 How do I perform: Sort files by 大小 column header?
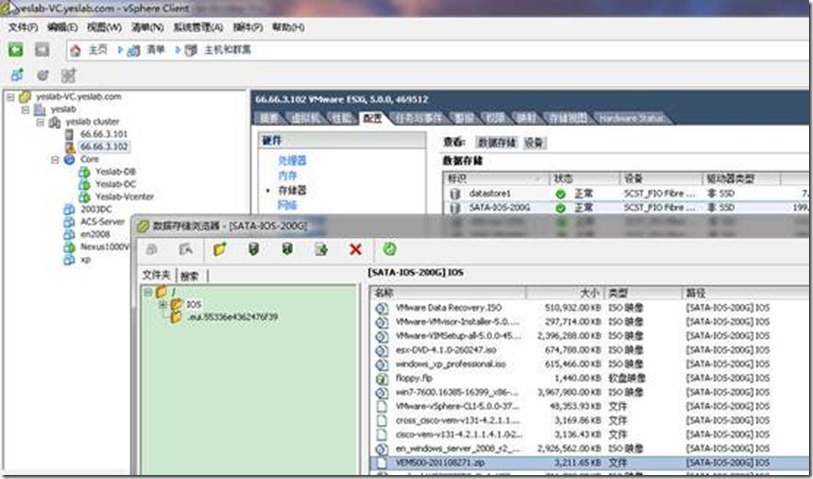click(x=565, y=293)
